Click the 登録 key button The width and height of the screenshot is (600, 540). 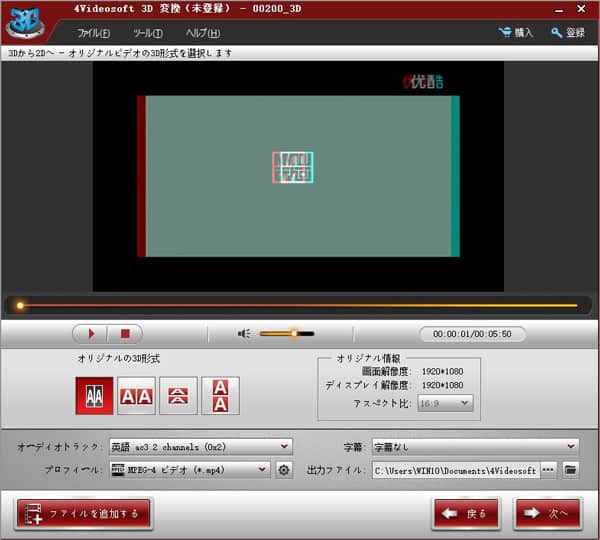point(568,33)
